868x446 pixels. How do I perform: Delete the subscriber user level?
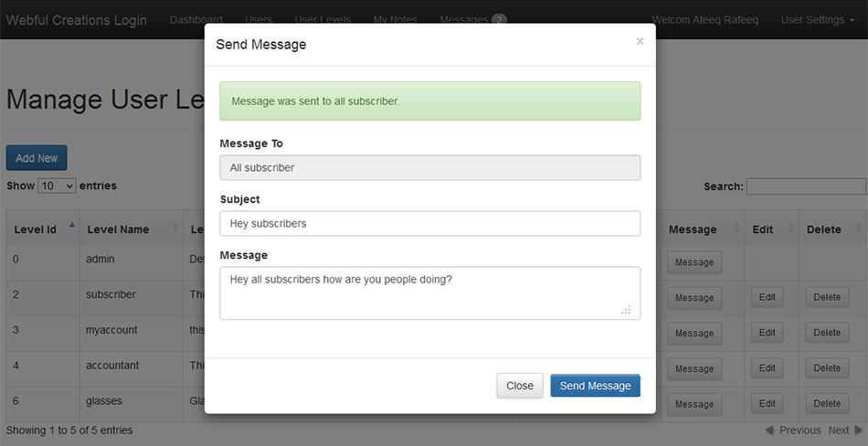(x=826, y=297)
